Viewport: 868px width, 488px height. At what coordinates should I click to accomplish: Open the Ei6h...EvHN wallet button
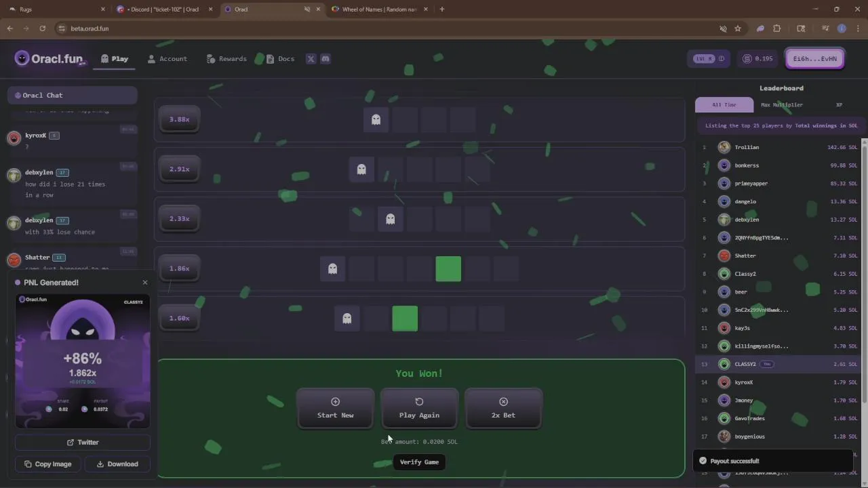click(814, 59)
